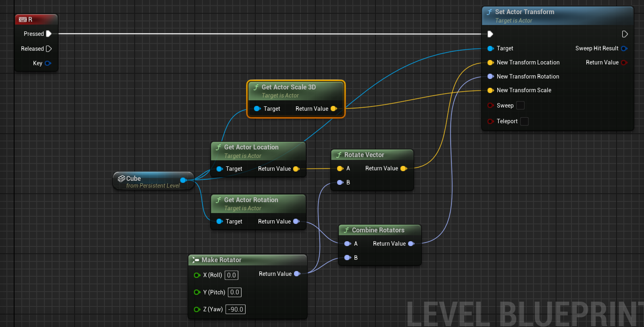Click the Released execution pin on R node
This screenshot has height=327, width=644.
coord(49,49)
